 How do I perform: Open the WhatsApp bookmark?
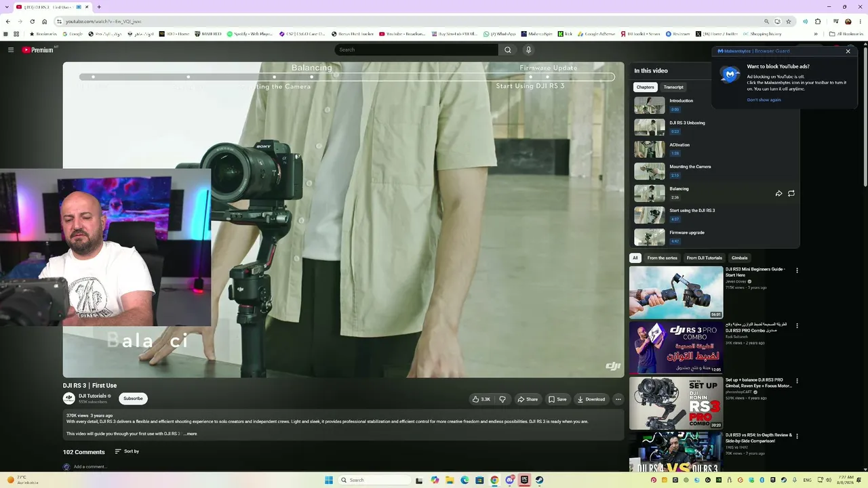(x=498, y=34)
